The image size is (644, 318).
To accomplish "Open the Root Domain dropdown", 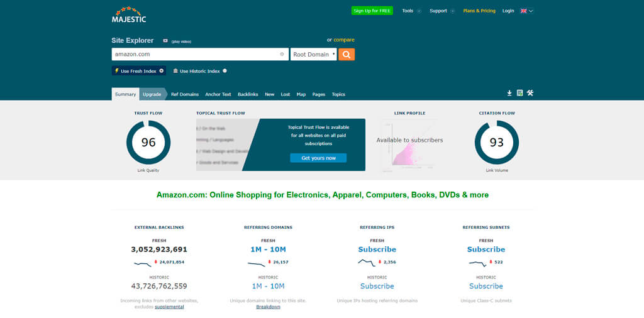I will [313, 54].
